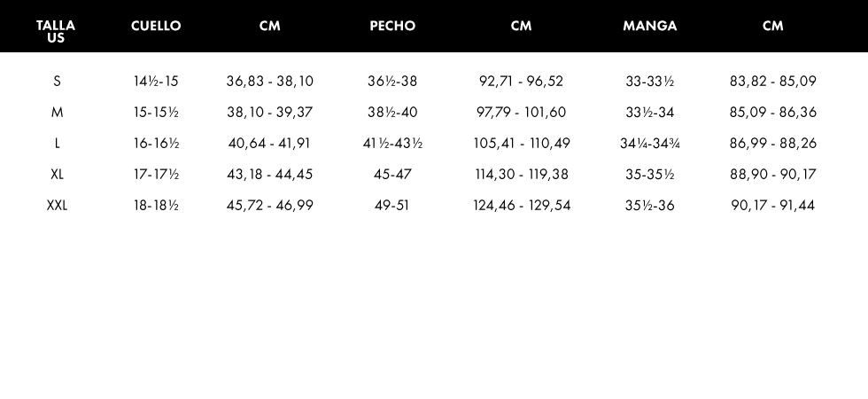Click the 83,82 - 85,09 sleeve cm value

pos(773,82)
